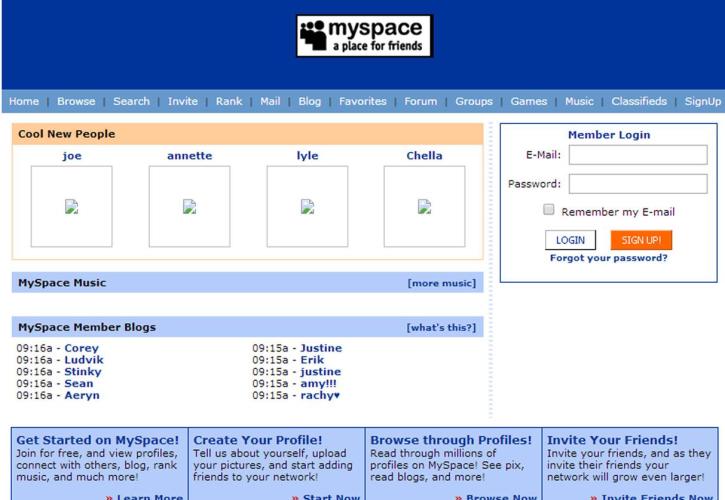Screen dimensions: 725x500
Task: Open Erik's blog entry
Action: [312, 360]
